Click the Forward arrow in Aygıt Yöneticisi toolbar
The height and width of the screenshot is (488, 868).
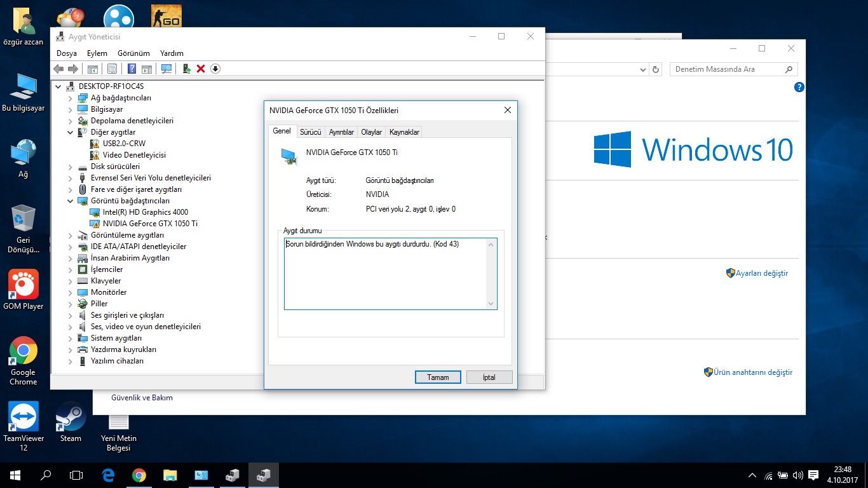tap(73, 69)
